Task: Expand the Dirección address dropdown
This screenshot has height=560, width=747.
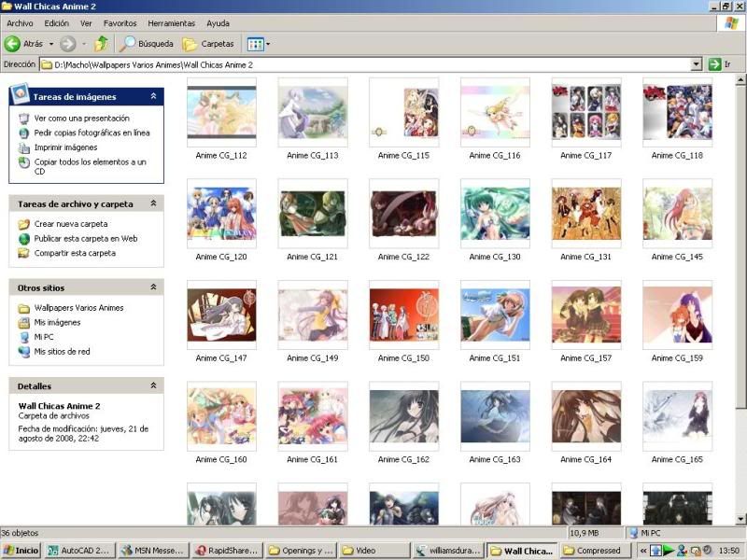Action: (x=697, y=63)
